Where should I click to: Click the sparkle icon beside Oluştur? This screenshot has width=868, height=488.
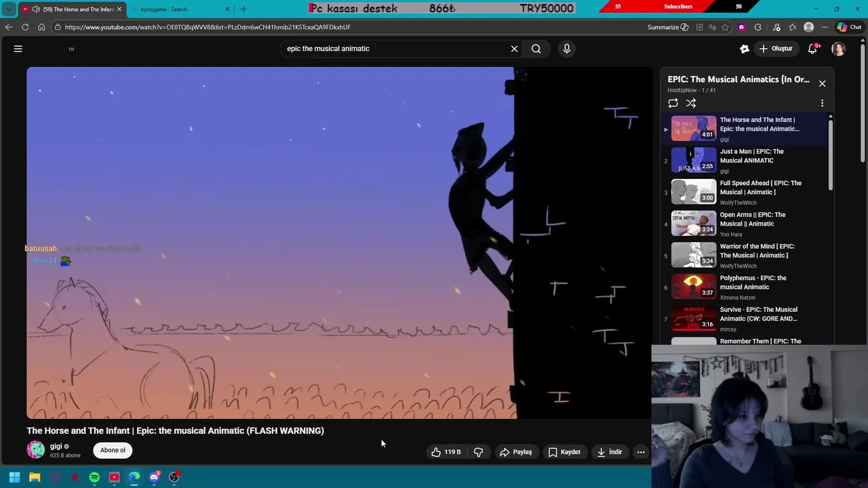[x=744, y=49]
